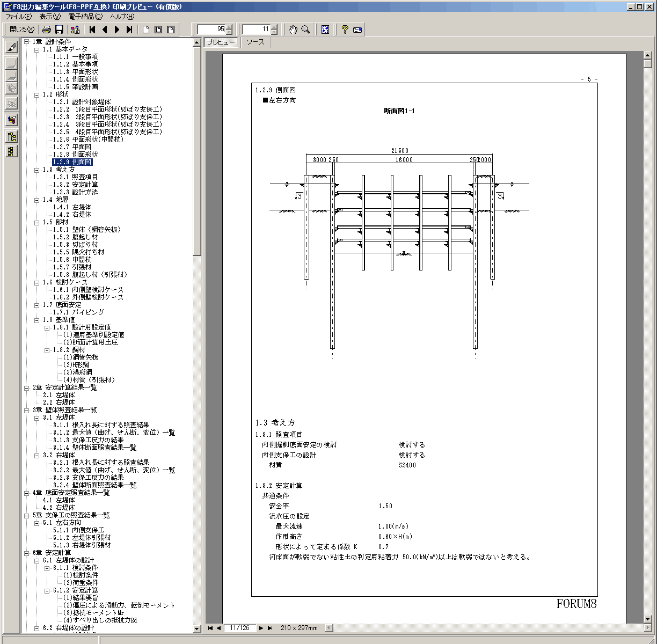Go to next page using toolbar arrow
The width and height of the screenshot is (657, 644).
pos(117,30)
